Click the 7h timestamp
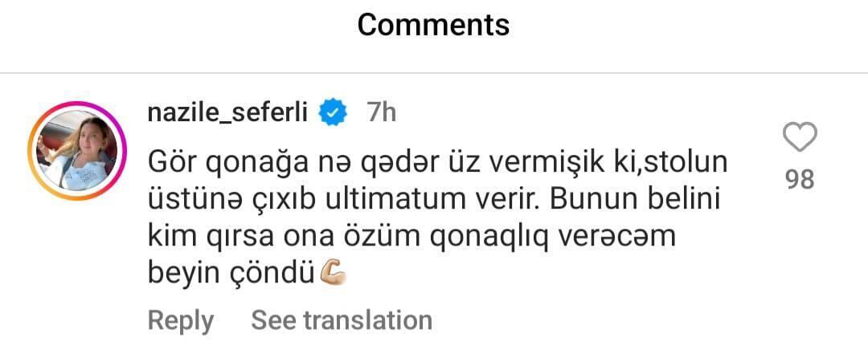 pyautogui.click(x=381, y=113)
